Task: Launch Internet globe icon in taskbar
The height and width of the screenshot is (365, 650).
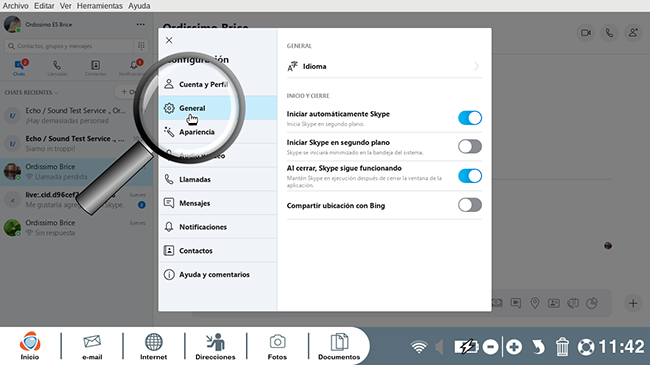Action: click(x=153, y=346)
